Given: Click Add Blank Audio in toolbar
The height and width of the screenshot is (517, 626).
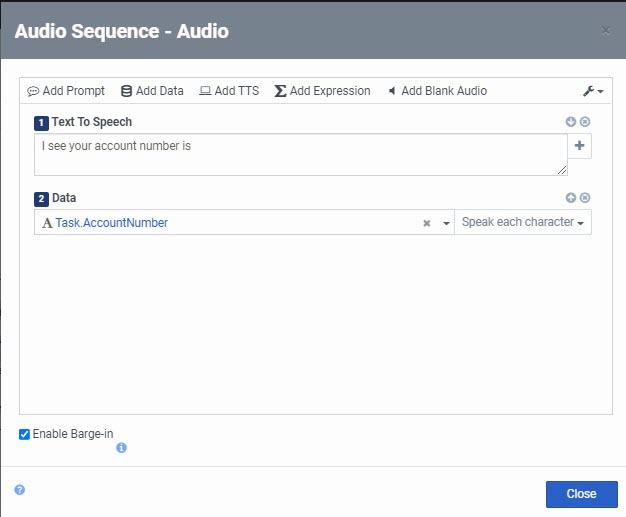Looking at the screenshot, I should (437, 91).
